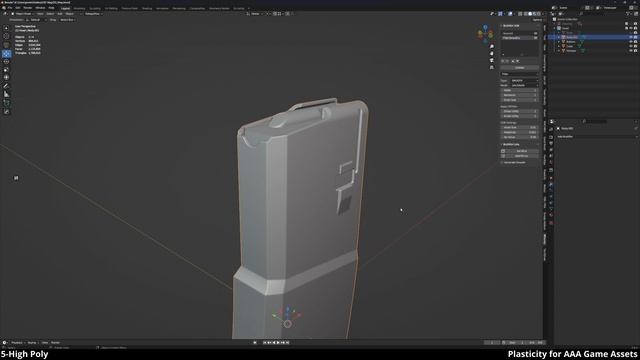
Task: Select the Cursor tool in left toolbar
Action: (6, 36)
